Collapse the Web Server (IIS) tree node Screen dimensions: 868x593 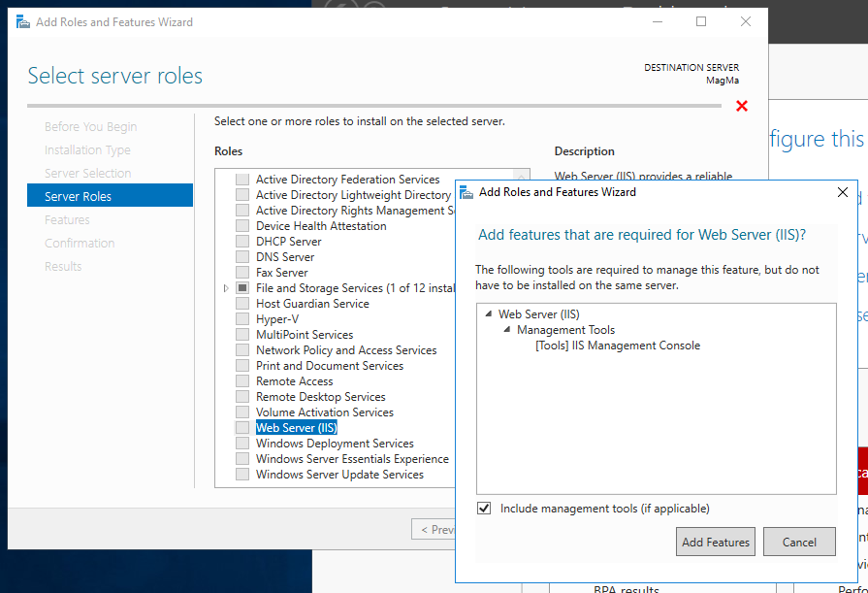[x=488, y=314]
